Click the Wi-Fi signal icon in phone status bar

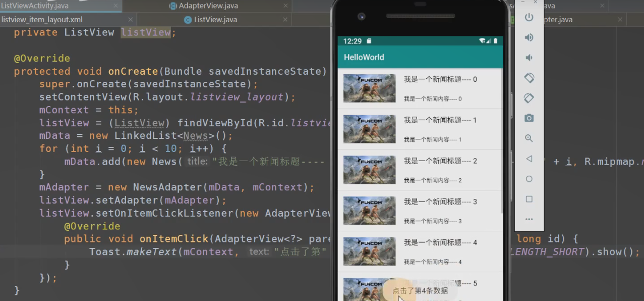[x=482, y=41]
